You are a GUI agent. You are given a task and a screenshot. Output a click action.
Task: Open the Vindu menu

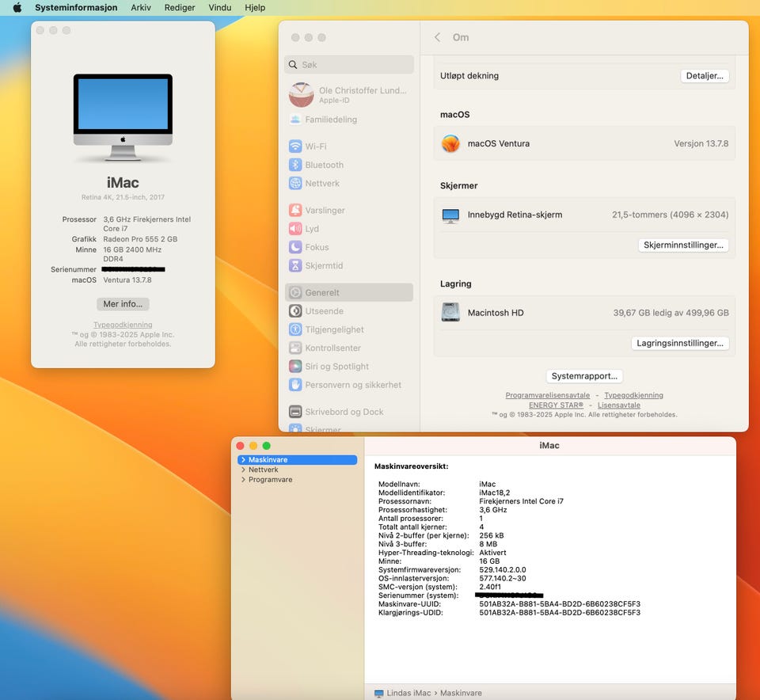(x=220, y=7)
